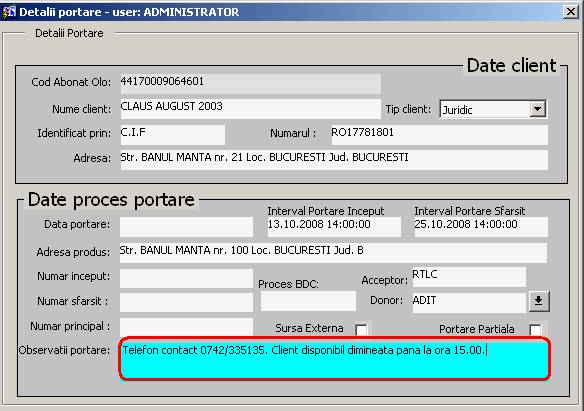This screenshot has height=411, width=584.
Task: Click the Acceptor field showing RTLC
Action: click(x=469, y=277)
